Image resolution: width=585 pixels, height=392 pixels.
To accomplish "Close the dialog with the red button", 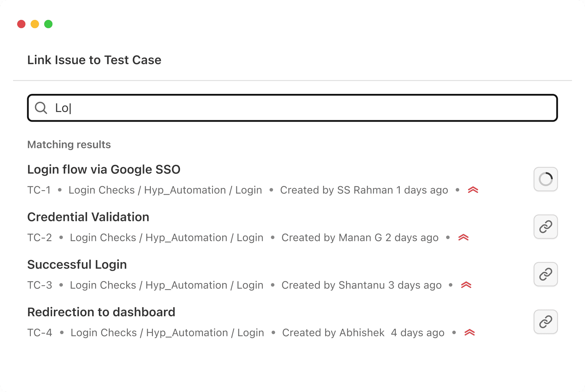I will 21,24.
